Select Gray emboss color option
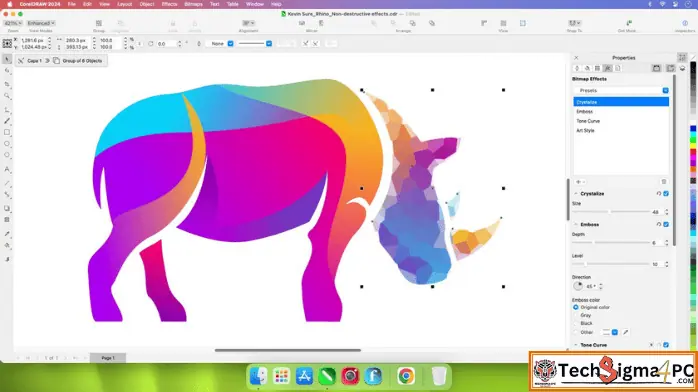The height and width of the screenshot is (392, 698). coord(576,315)
